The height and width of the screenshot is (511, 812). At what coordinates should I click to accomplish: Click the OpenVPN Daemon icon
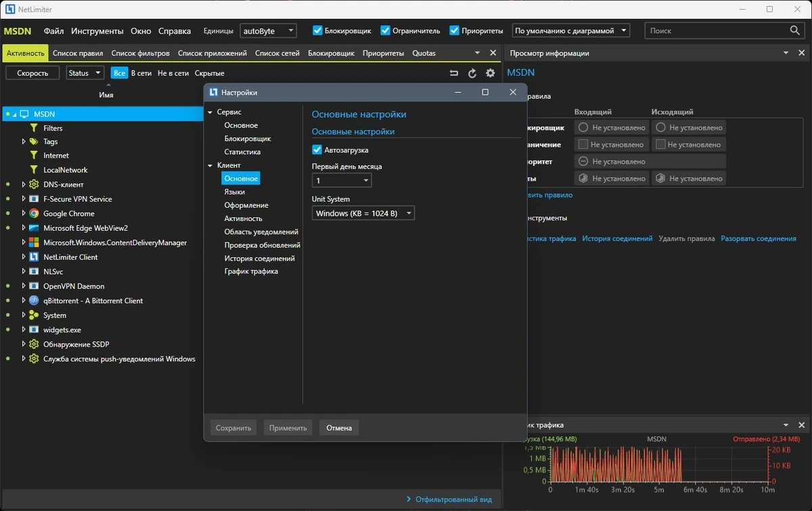point(34,286)
